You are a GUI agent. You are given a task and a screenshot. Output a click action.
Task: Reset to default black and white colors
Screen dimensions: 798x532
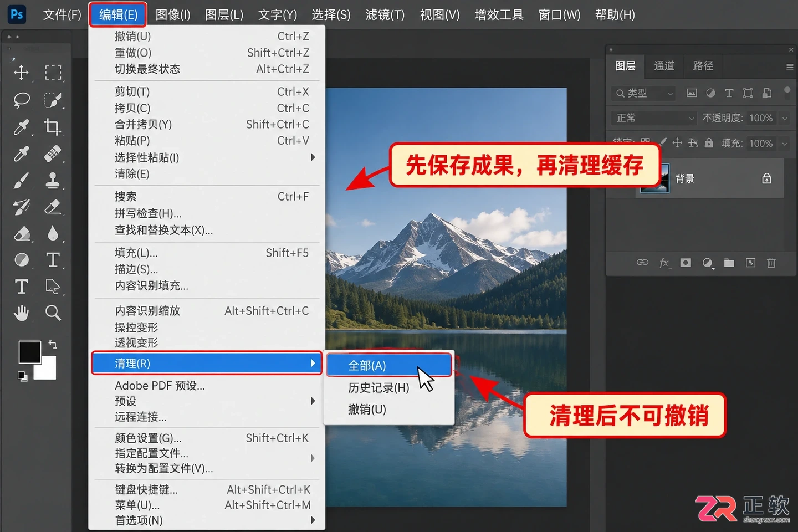(22, 376)
